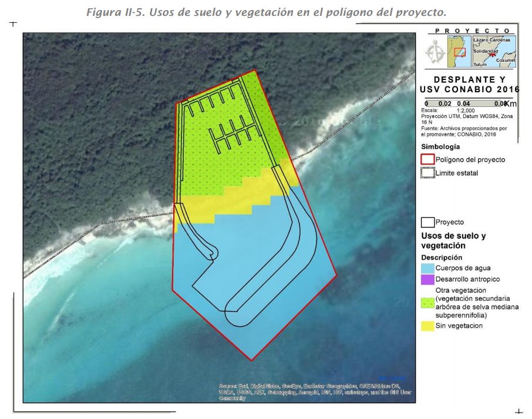532x419 pixels.
Task: Click the Cuerpos de agua blue swatch
Action: (x=427, y=267)
